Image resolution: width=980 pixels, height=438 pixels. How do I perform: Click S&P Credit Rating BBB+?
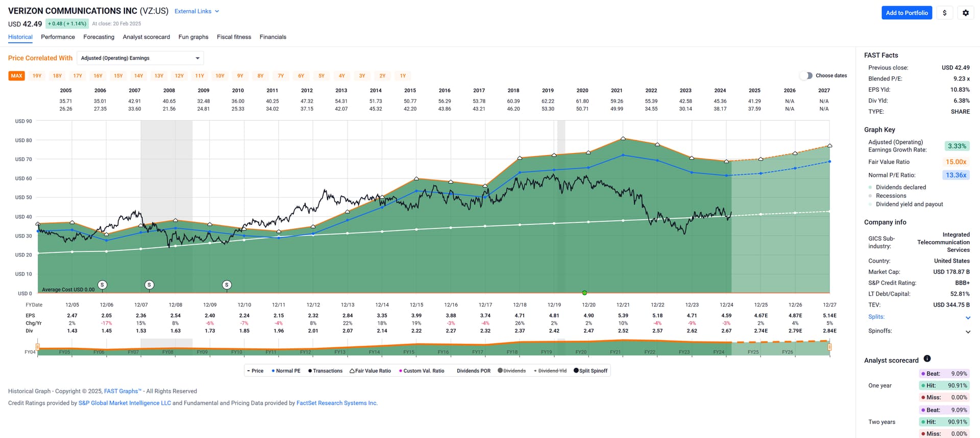pyautogui.click(x=962, y=283)
